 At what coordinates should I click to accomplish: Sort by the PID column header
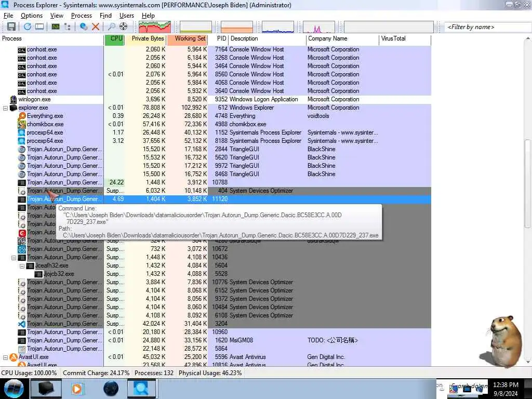pyautogui.click(x=218, y=38)
